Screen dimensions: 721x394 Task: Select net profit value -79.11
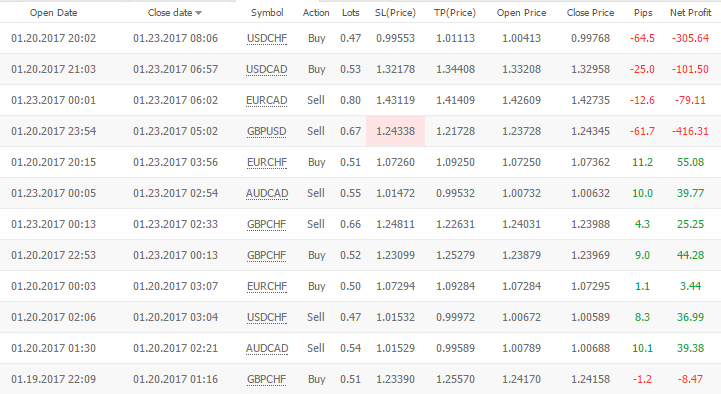click(690, 100)
